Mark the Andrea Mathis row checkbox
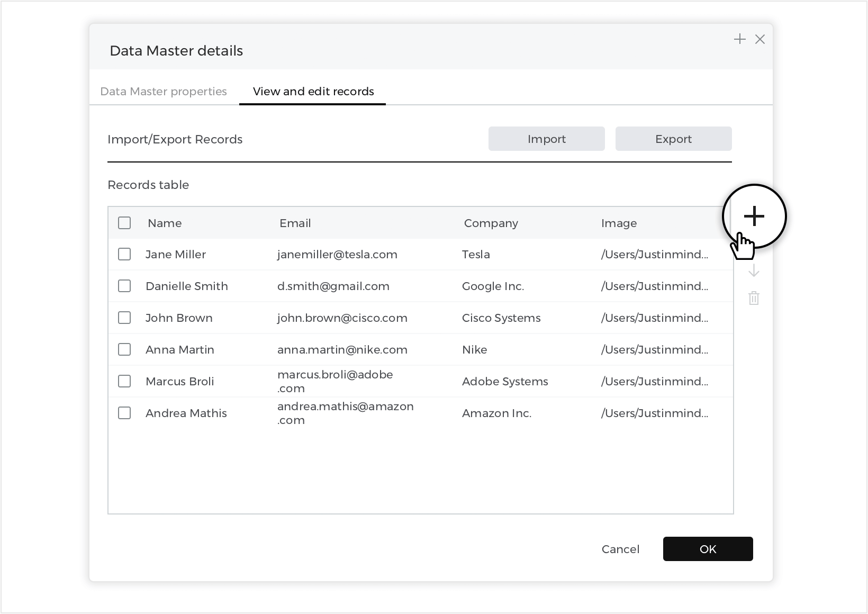 click(x=124, y=413)
